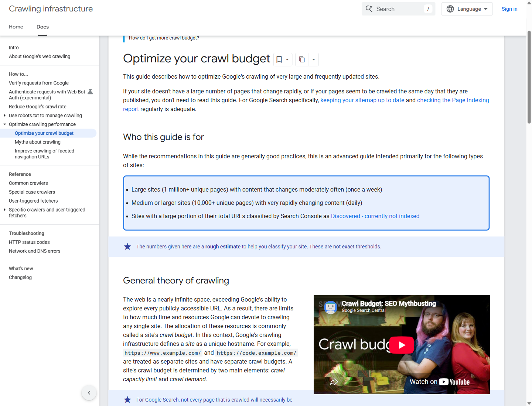Viewport: 532px width, 406px height.
Task: Click the Optimize your crawl budget page title
Action: [x=197, y=59]
